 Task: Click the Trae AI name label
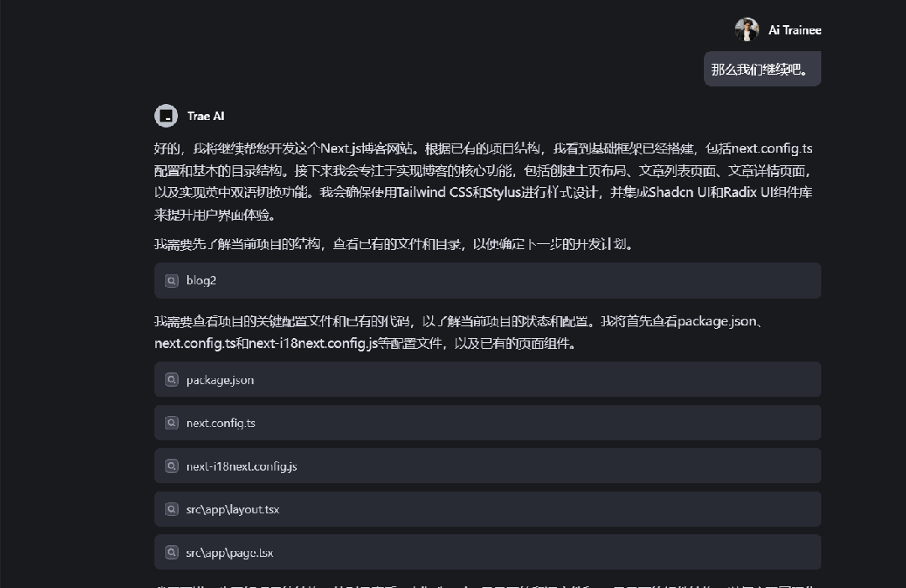(x=206, y=116)
